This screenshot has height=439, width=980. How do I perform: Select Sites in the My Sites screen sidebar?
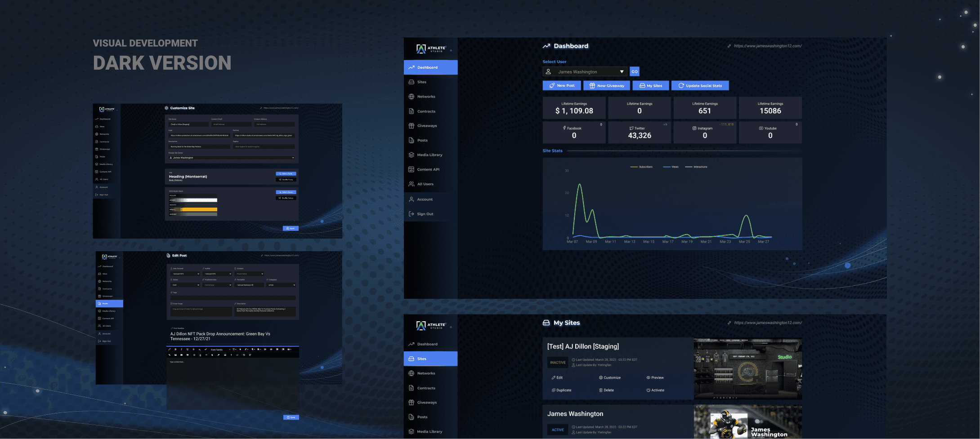coord(430,359)
